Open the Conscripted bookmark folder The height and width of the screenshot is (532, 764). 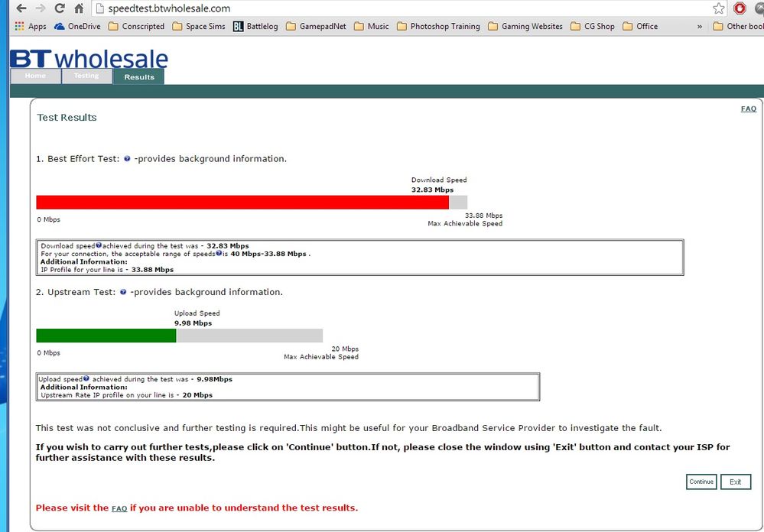pyautogui.click(x=136, y=26)
